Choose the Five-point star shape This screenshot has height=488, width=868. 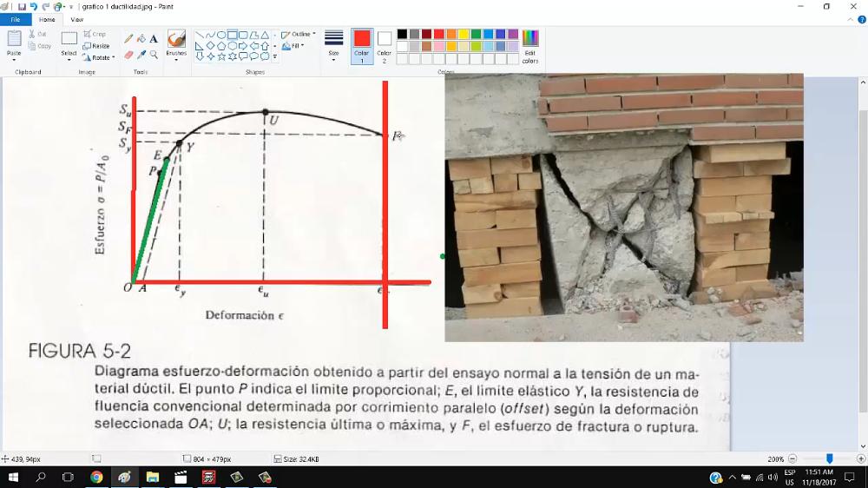(x=220, y=56)
